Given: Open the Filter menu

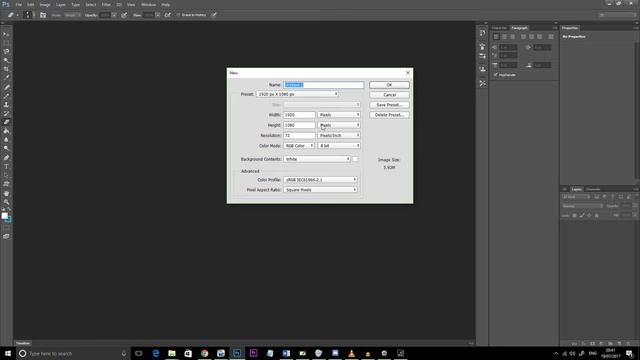Looking at the screenshot, I should tap(106, 4).
